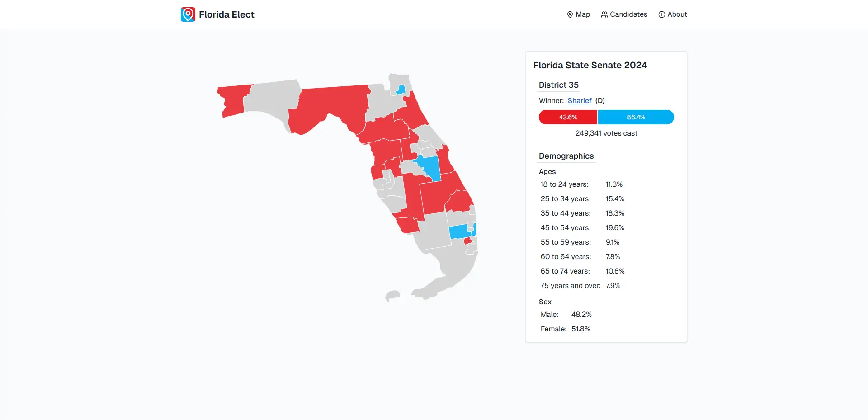
Task: Click the Florida Elect title text
Action: coord(226,14)
